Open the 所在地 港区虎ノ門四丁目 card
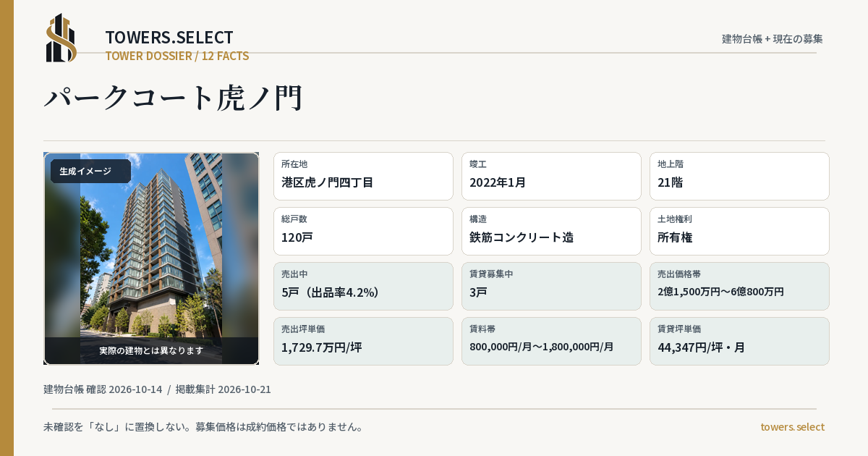The image size is (868, 456). click(363, 176)
